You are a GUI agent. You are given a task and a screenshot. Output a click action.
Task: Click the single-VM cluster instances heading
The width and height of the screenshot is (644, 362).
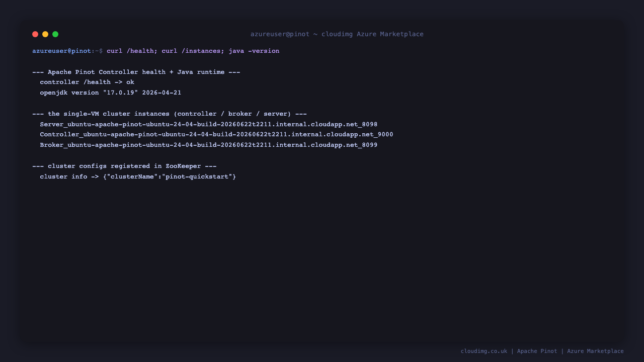point(170,114)
